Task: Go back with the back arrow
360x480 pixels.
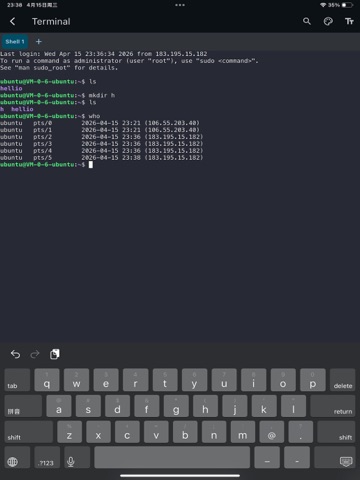Action: 13,22
